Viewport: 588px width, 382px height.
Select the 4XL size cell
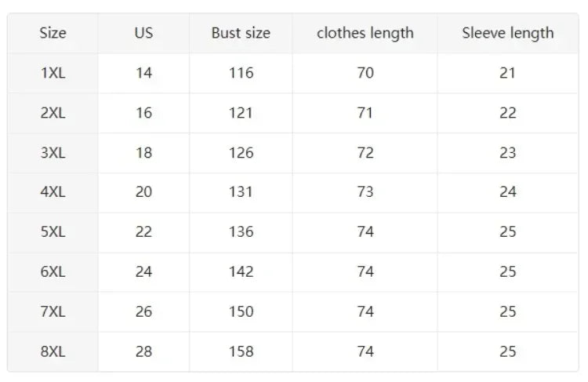tap(53, 192)
